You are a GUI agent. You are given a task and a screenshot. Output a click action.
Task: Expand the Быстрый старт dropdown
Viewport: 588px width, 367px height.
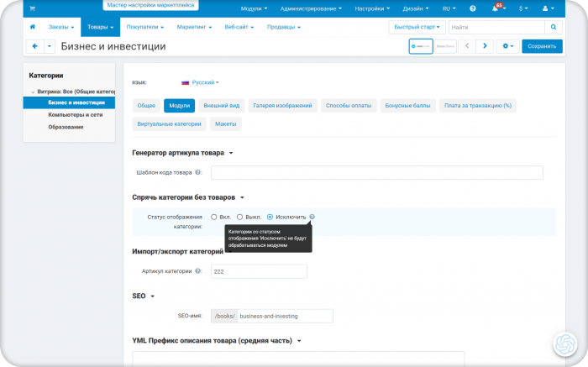(417, 27)
